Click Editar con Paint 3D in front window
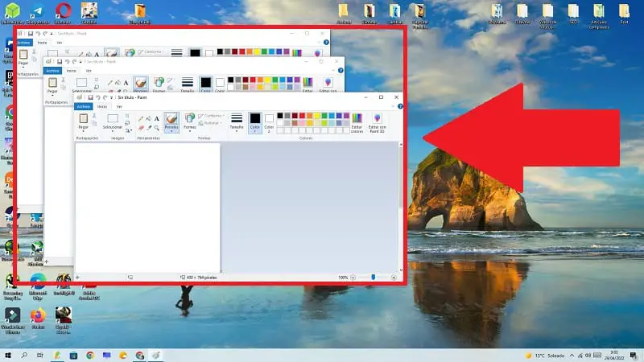 click(x=377, y=123)
